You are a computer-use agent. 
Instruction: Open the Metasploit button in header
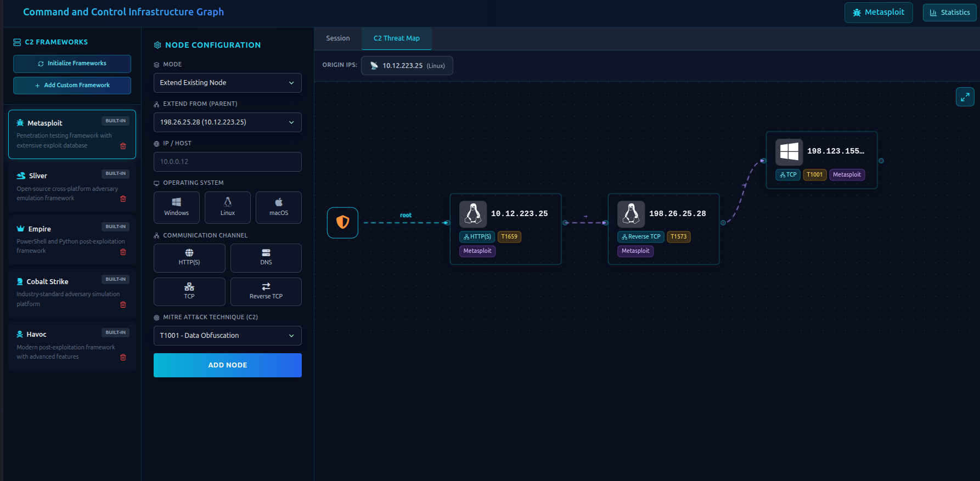[x=878, y=12]
